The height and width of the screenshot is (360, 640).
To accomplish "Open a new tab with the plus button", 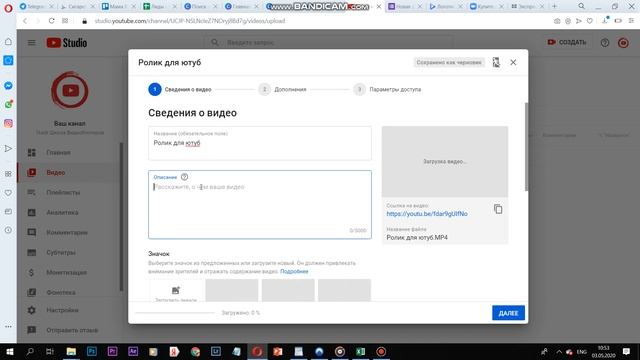I will (554, 6).
